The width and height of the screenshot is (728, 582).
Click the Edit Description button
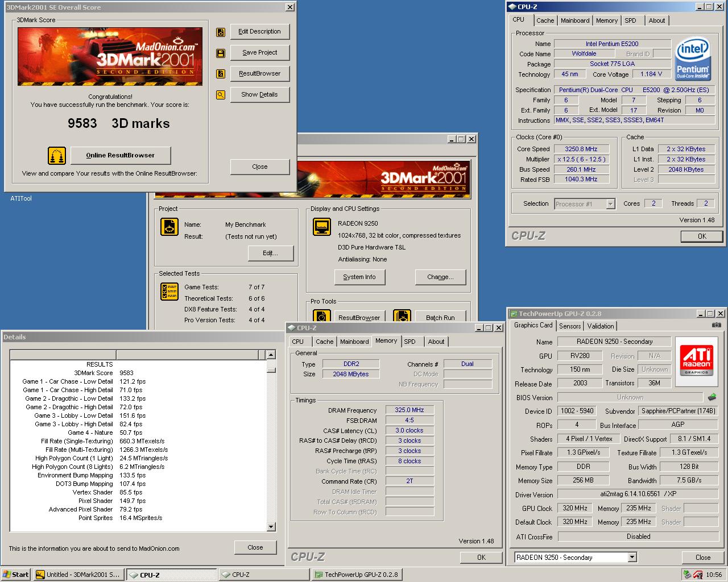click(x=260, y=31)
